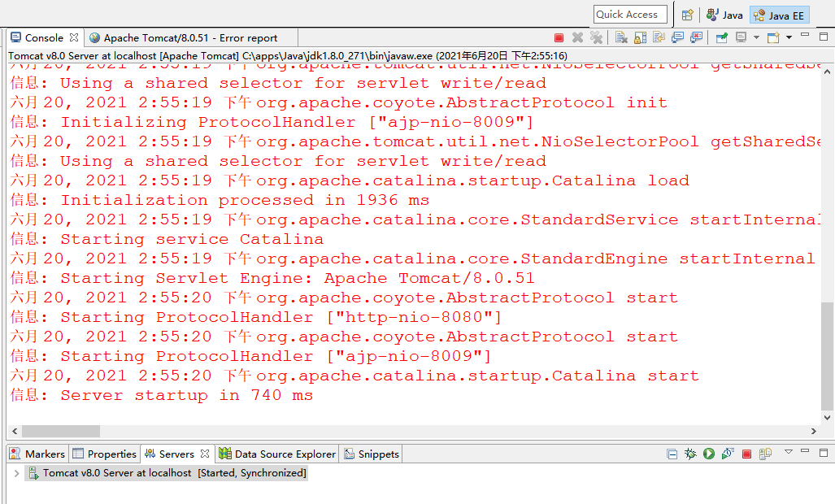This screenshot has width=835, height=504.
Task: Click Console vertical scrollbar thumb
Action: (827, 357)
